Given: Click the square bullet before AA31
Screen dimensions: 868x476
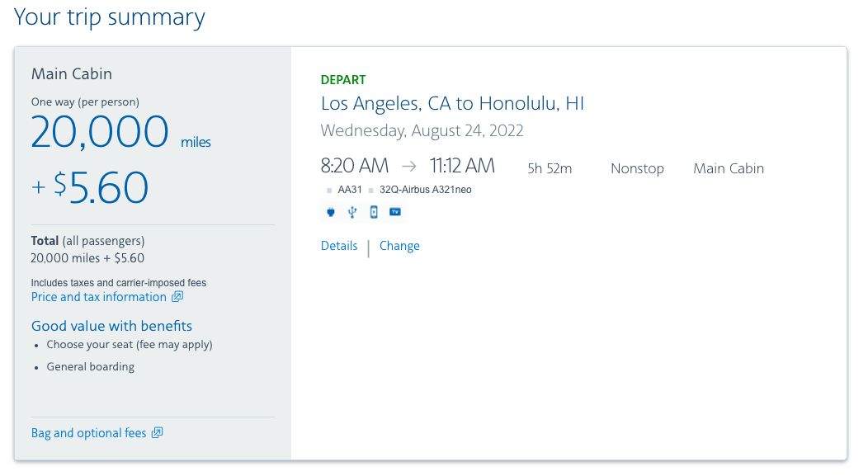Looking at the screenshot, I should coord(329,191).
